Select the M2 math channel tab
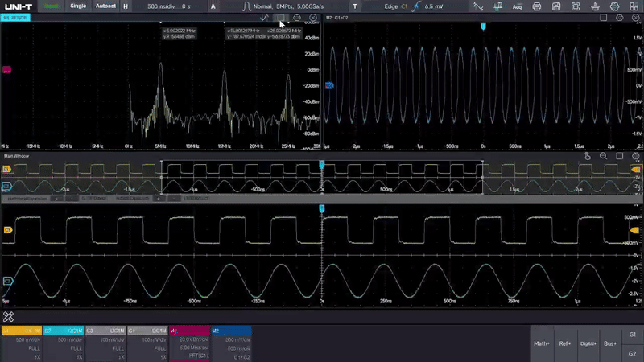The height and width of the screenshot is (362, 644). (230, 343)
